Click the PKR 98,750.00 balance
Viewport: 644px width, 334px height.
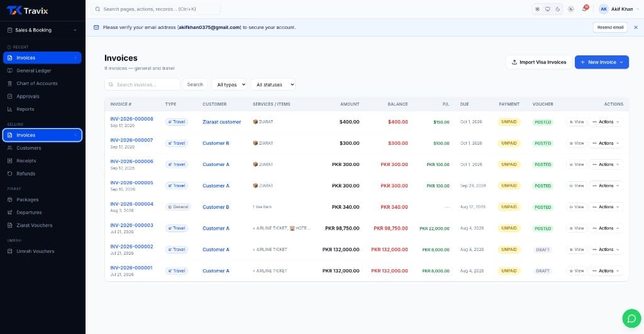[391, 228]
